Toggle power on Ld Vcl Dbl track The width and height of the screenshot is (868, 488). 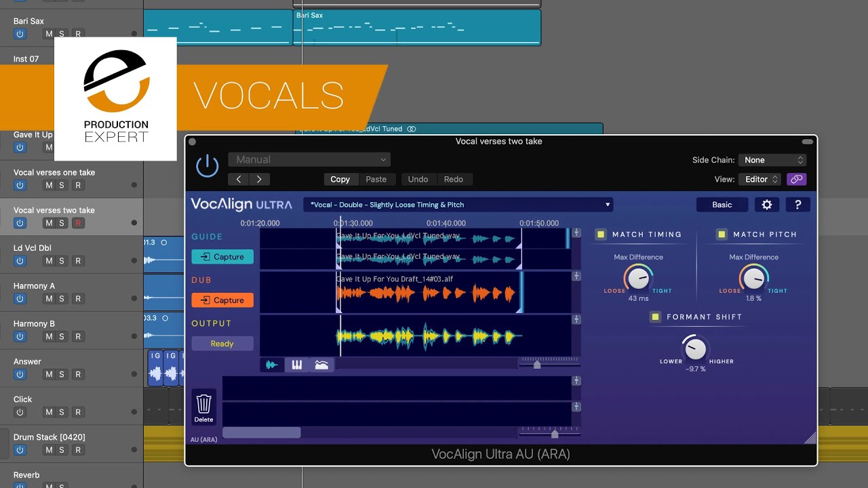(x=20, y=261)
